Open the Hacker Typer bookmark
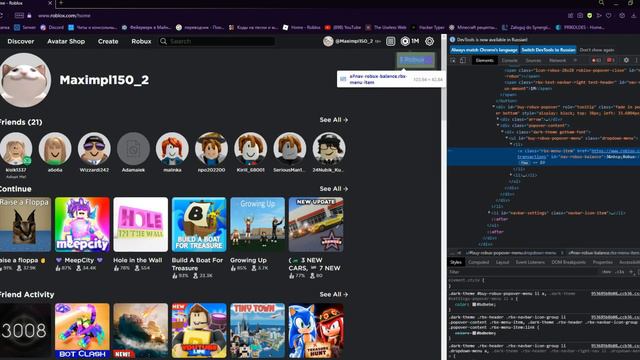 pos(428,27)
